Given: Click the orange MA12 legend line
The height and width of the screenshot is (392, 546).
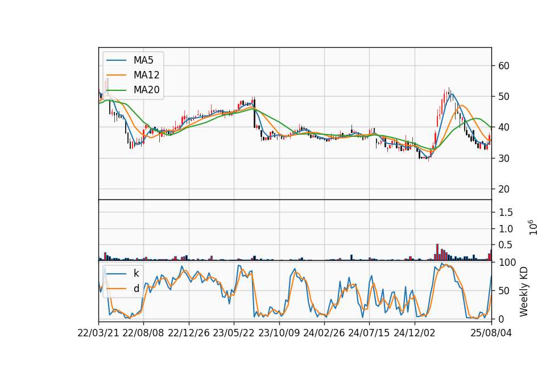Looking at the screenshot, I should click(116, 75).
